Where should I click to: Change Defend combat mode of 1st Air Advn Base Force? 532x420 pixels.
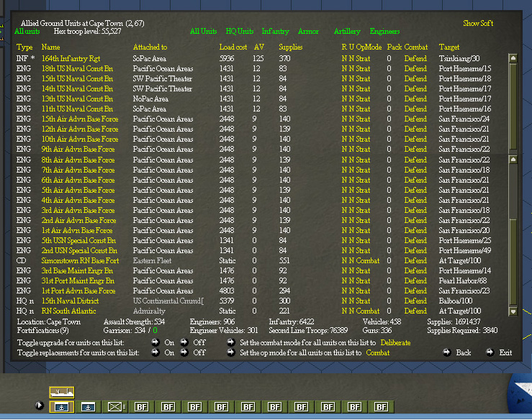coord(415,231)
